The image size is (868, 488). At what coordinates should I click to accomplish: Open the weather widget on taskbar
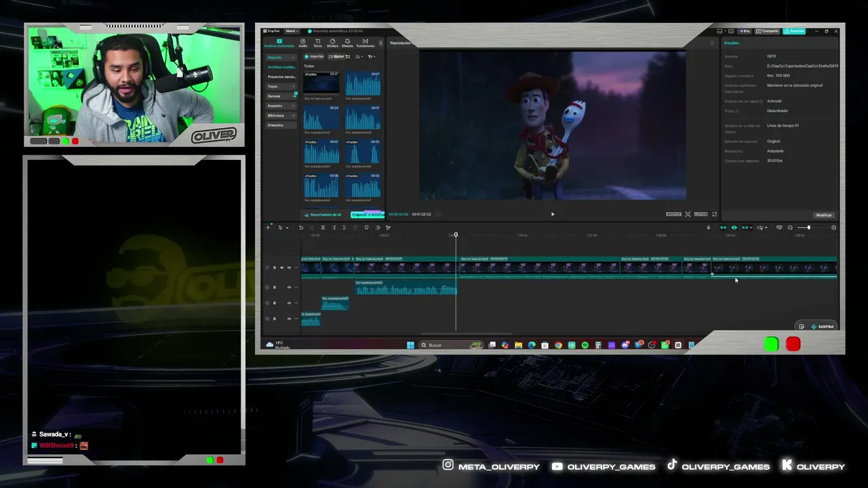278,345
